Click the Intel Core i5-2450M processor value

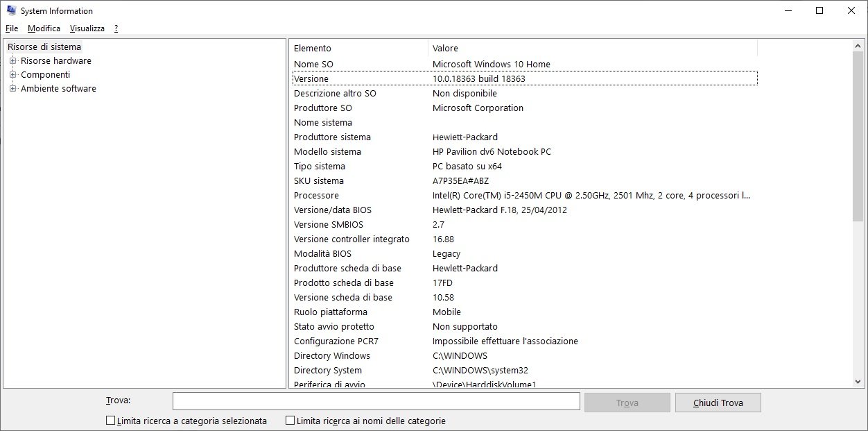(x=591, y=196)
